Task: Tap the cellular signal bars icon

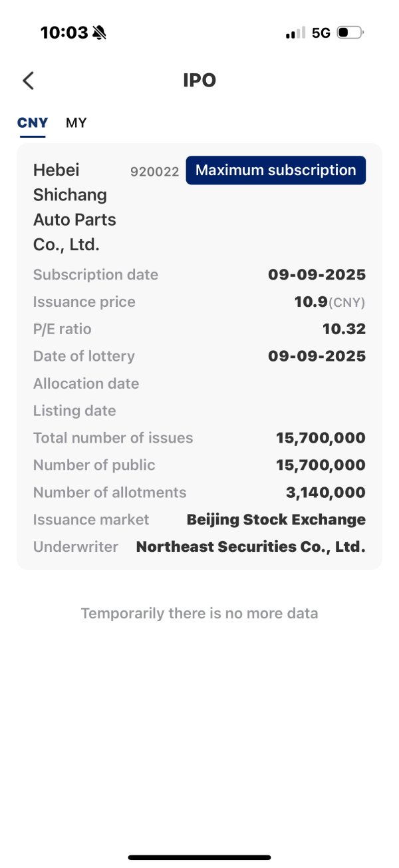Action: pos(295,33)
